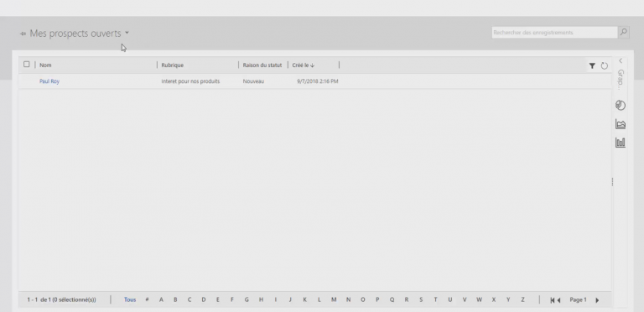Filter records starting with W

point(479,299)
